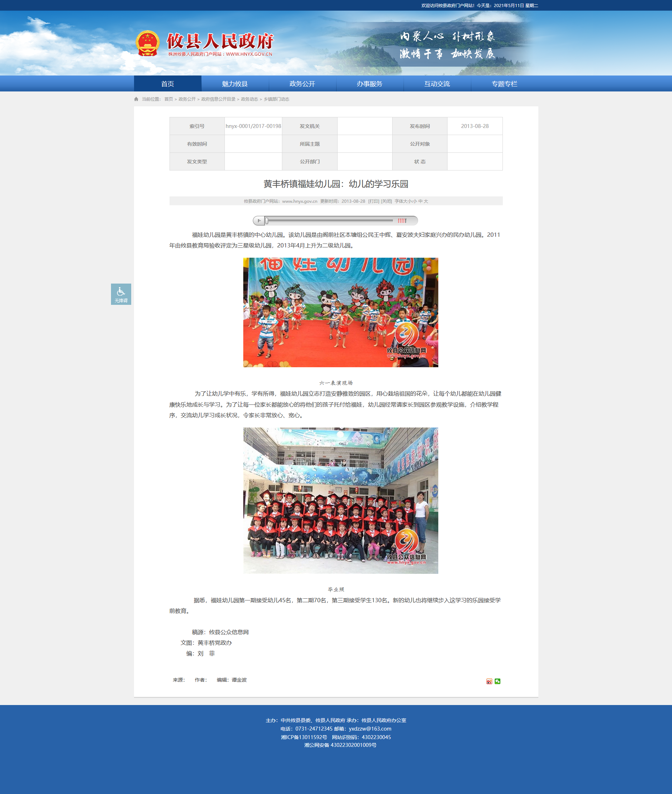The width and height of the screenshot is (672, 794).
Task: Click the home icon in breadcrumb
Action: [136, 99]
